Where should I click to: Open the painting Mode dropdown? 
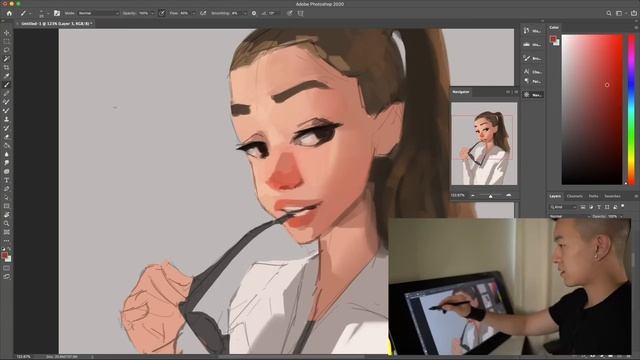click(98, 13)
